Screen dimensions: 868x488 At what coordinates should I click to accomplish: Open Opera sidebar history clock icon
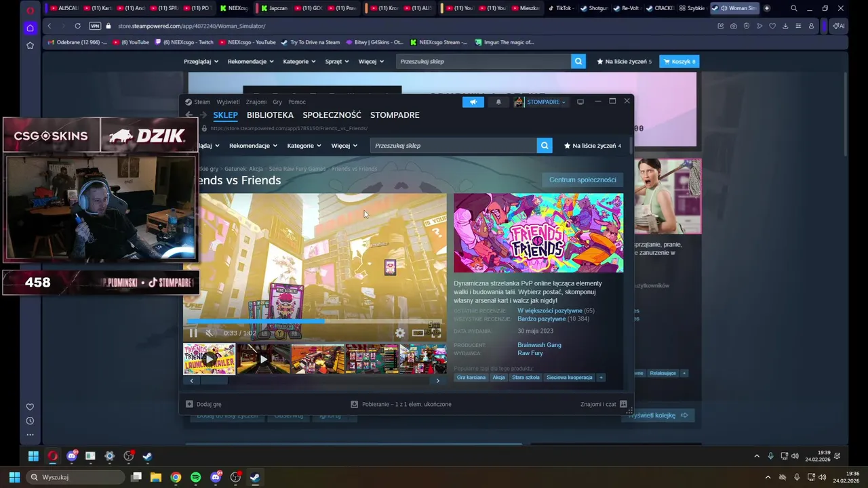[30, 421]
